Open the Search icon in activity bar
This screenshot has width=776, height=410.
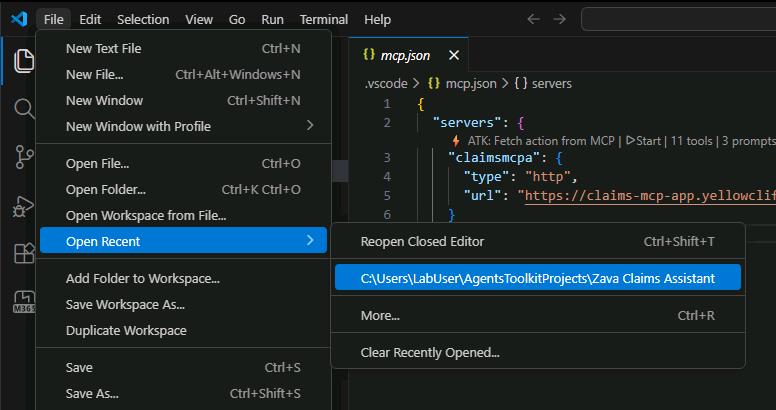click(x=24, y=108)
